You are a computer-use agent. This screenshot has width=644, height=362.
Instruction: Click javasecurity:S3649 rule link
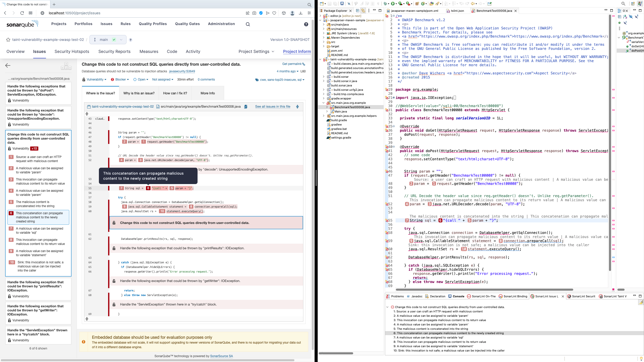tap(182, 71)
